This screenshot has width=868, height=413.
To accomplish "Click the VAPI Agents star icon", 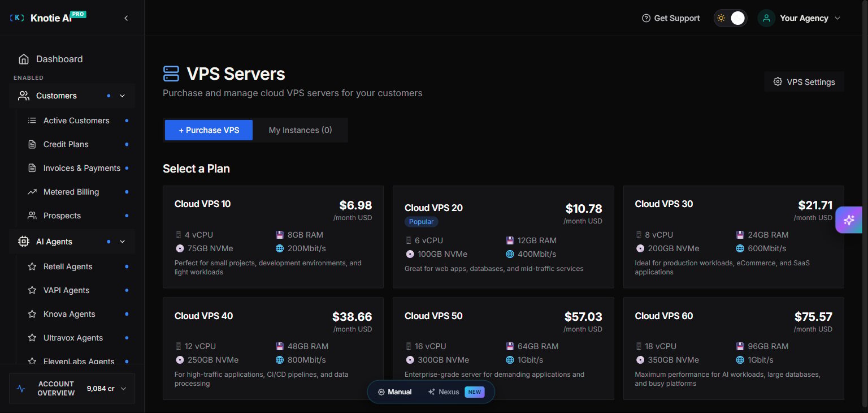I will 32,290.
